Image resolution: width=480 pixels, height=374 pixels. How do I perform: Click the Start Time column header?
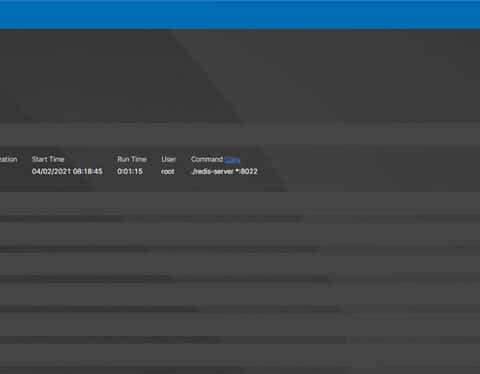coord(48,159)
